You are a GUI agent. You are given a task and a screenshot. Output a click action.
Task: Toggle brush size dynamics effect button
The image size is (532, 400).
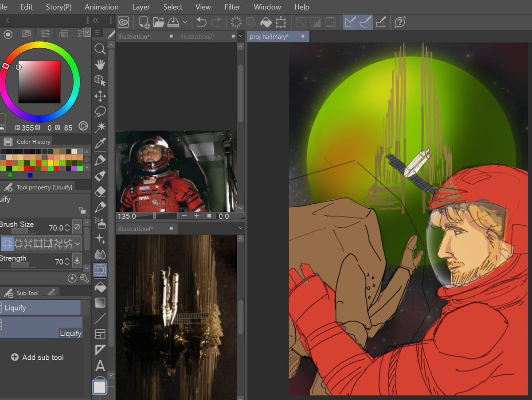pos(77,227)
